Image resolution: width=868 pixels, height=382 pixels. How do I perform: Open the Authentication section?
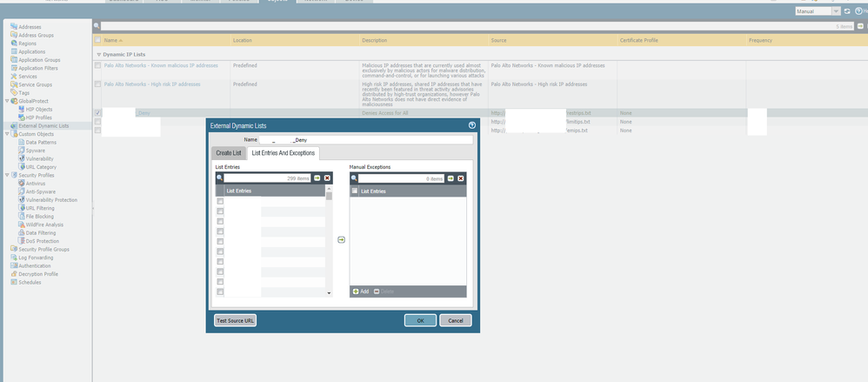click(x=34, y=265)
